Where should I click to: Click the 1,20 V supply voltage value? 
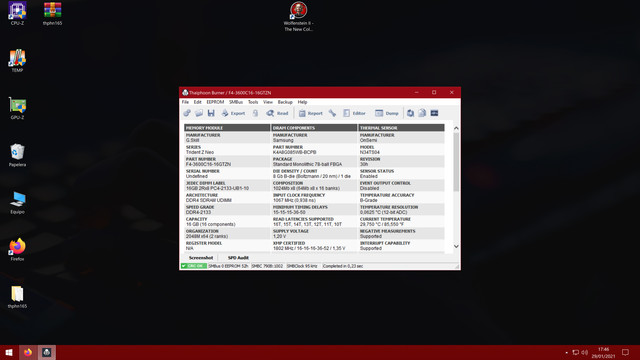pos(280,236)
